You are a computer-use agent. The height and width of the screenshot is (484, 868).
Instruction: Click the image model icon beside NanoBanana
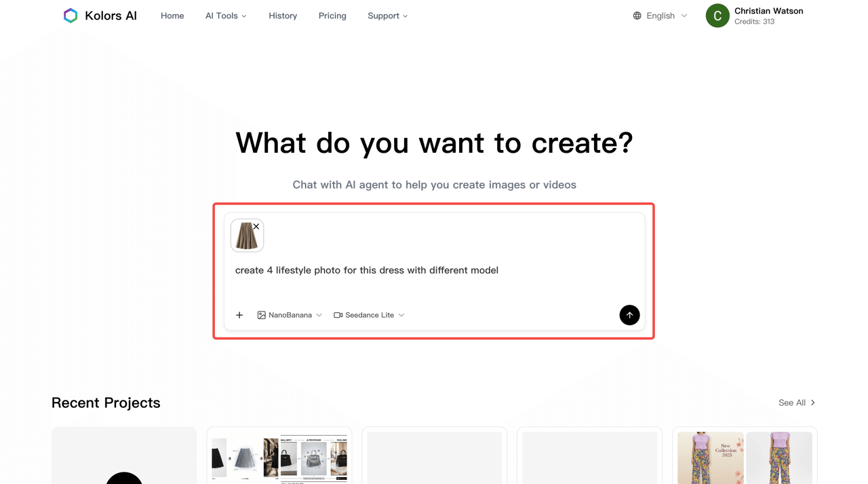[261, 315]
